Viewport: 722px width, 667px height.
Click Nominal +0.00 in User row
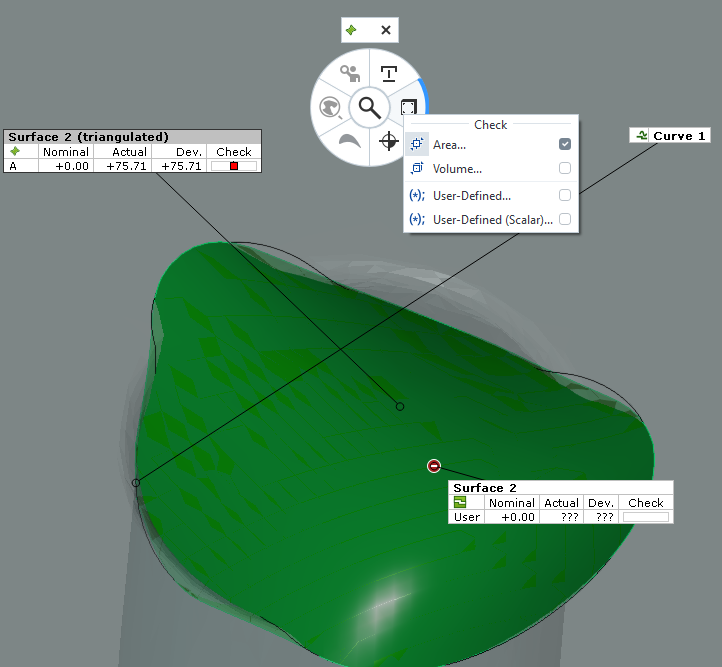(x=518, y=517)
